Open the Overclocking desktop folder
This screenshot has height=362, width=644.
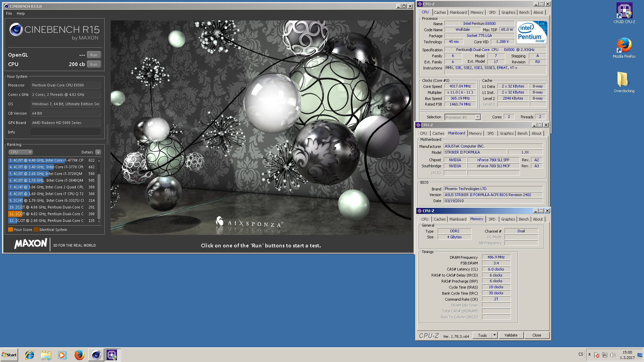click(x=624, y=82)
